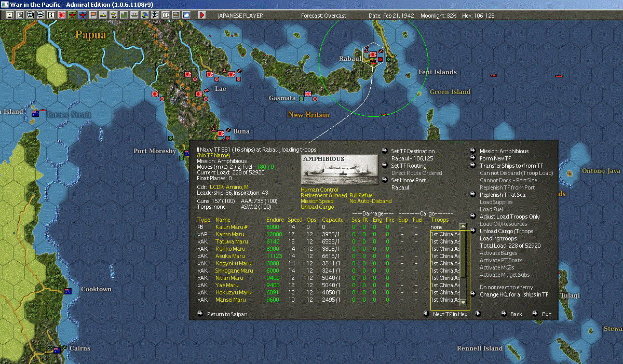Click the red plane on green background icon
Screen dimensions: 623x364
coord(72,15)
